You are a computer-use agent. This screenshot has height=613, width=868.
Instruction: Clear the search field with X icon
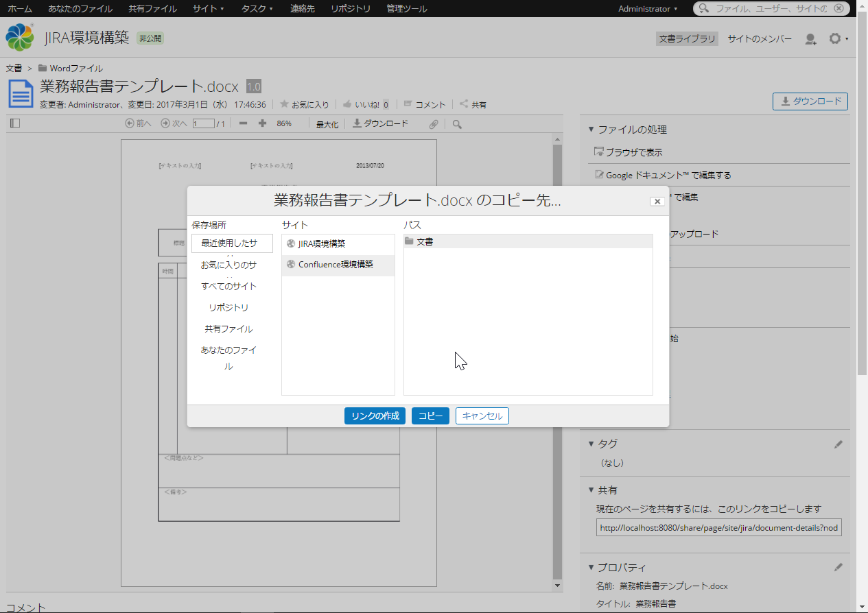(838, 9)
